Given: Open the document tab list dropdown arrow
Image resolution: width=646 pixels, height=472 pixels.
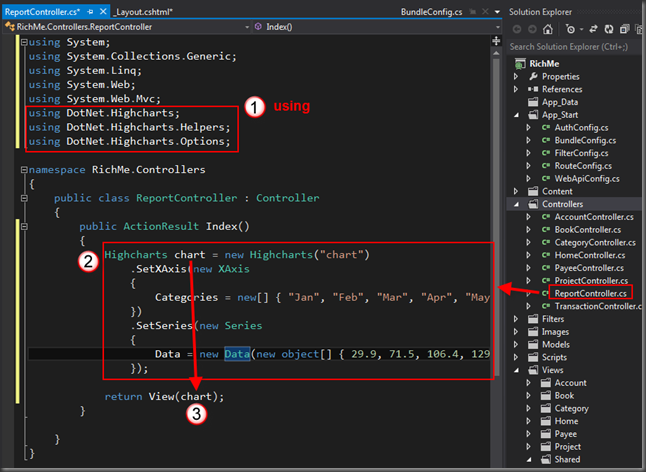Looking at the screenshot, I should (x=497, y=12).
